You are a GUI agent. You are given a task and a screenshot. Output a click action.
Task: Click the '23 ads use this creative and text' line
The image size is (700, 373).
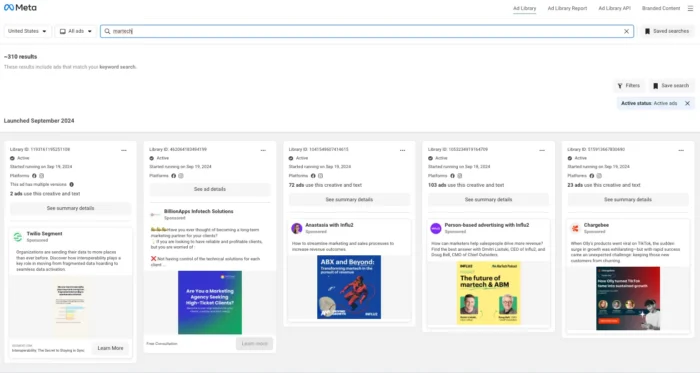604,185
